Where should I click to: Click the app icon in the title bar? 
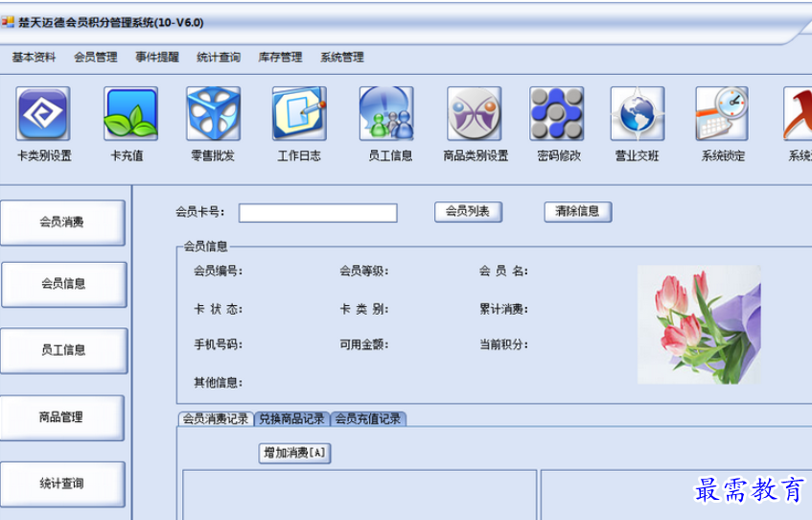tap(8, 22)
